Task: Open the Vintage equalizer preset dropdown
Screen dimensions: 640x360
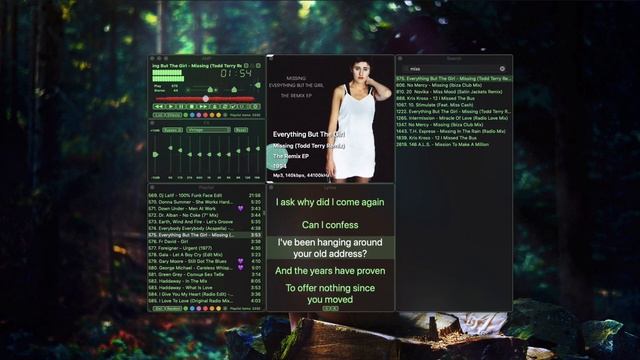Action: pyautogui.click(x=209, y=130)
